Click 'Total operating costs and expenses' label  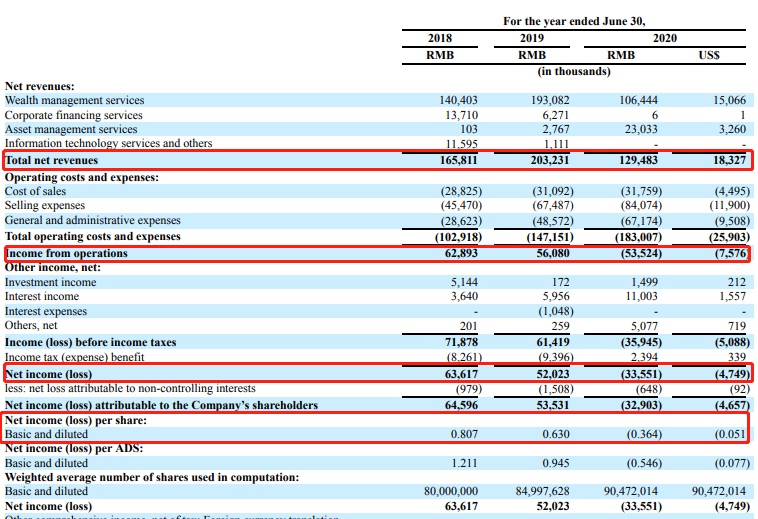point(92,236)
